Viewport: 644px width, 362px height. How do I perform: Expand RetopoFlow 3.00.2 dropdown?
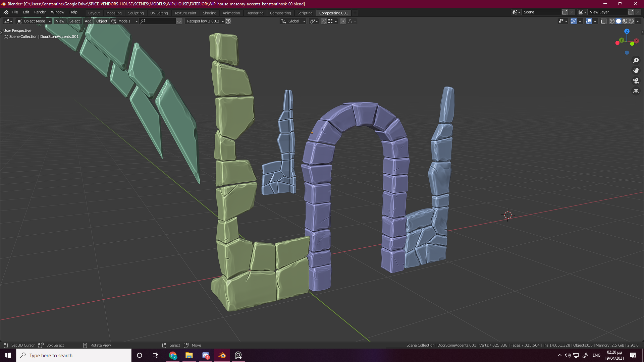(x=205, y=21)
